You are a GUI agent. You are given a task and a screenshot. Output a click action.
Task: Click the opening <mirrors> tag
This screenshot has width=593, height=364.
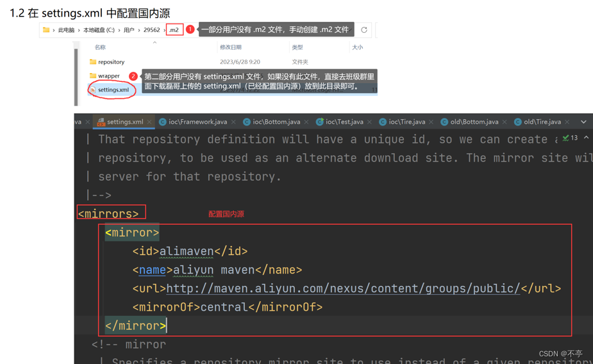tap(108, 214)
